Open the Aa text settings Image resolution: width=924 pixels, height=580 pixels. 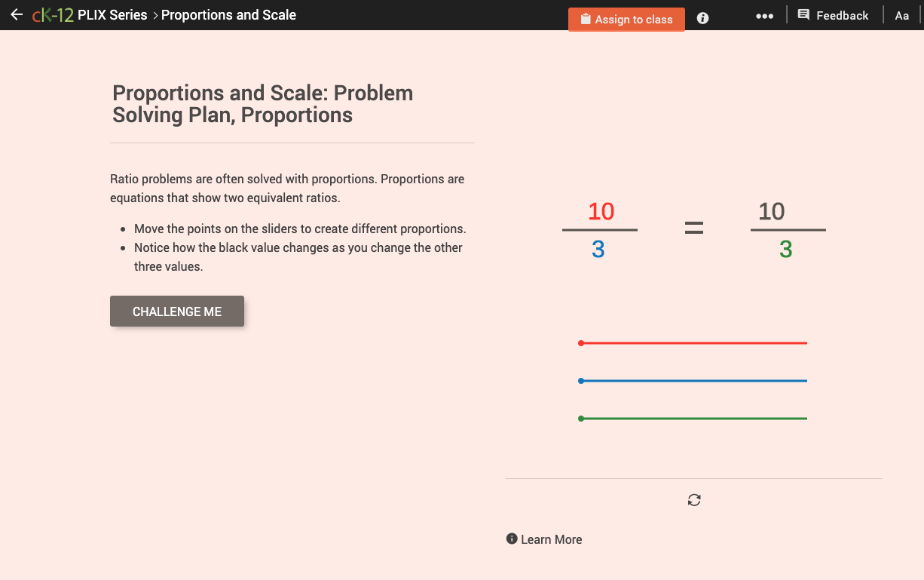tap(902, 14)
